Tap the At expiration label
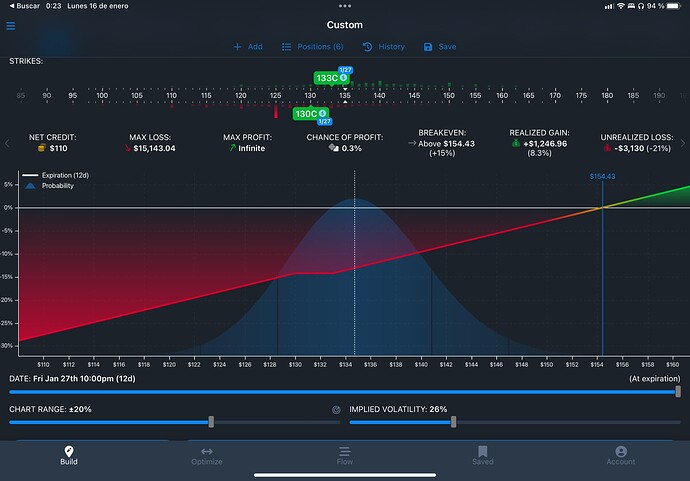The image size is (690, 481). (x=654, y=379)
